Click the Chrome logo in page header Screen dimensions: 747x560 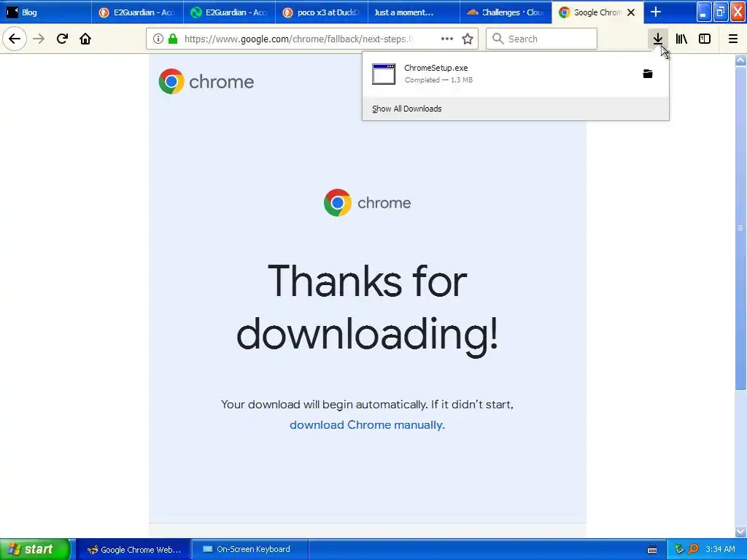(x=206, y=82)
